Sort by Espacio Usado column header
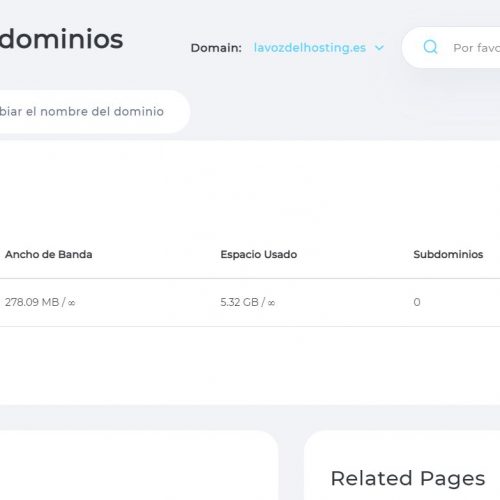The height and width of the screenshot is (500, 500). click(x=259, y=254)
